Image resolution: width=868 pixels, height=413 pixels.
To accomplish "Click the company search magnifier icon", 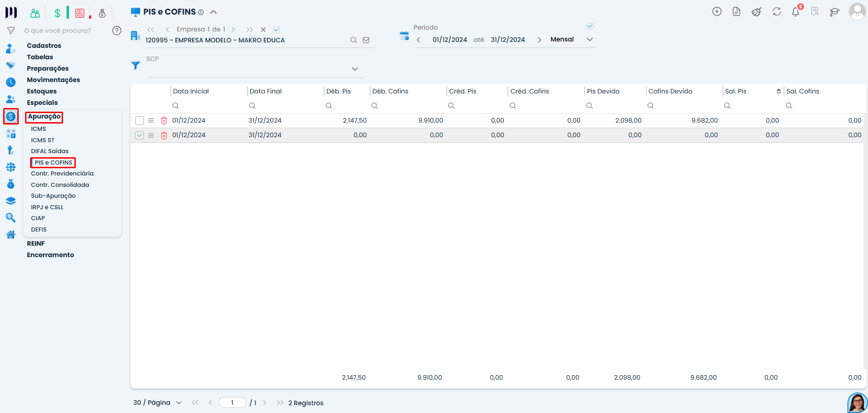I will coord(353,40).
